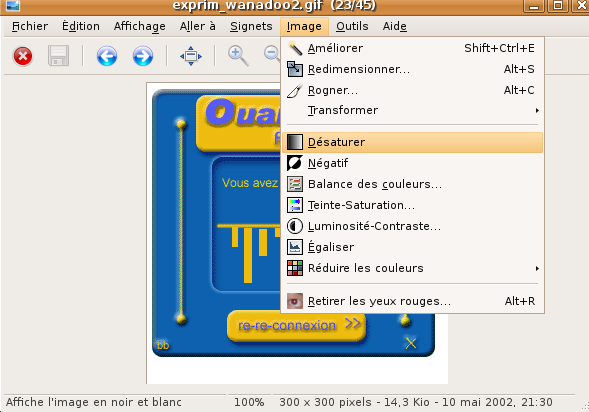Click the wand icon beside Améliorer
589x412 pixels.
pos(295,48)
